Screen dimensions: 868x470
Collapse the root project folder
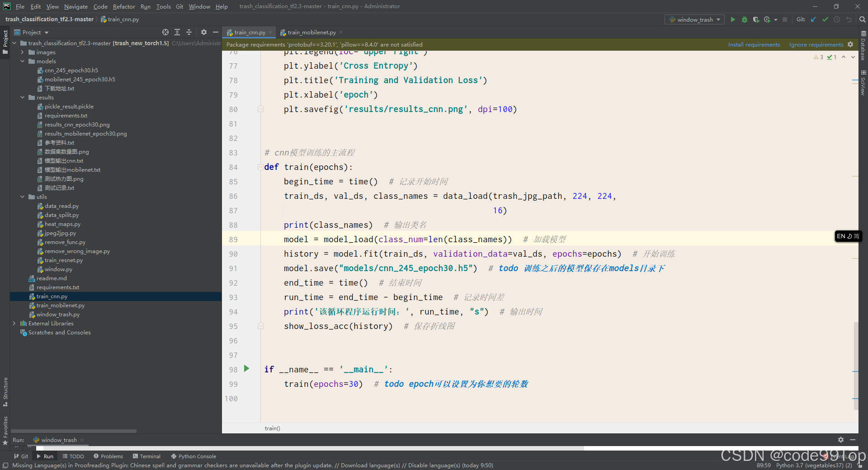point(14,43)
